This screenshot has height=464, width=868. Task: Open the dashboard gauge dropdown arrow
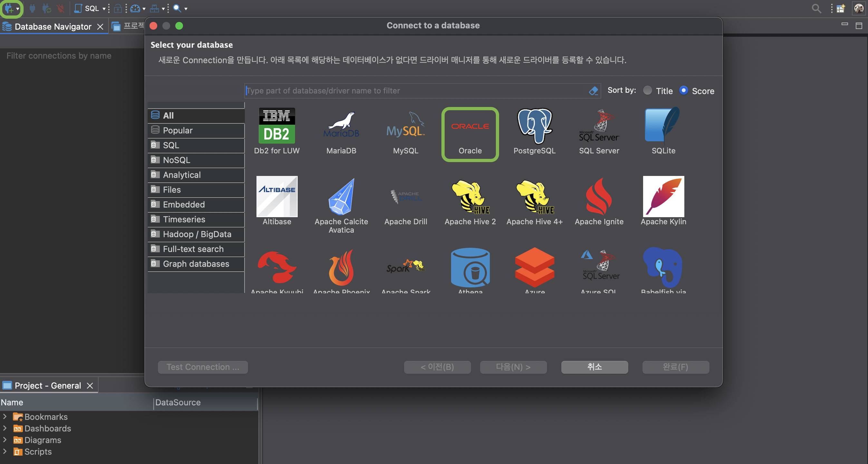coord(144,9)
